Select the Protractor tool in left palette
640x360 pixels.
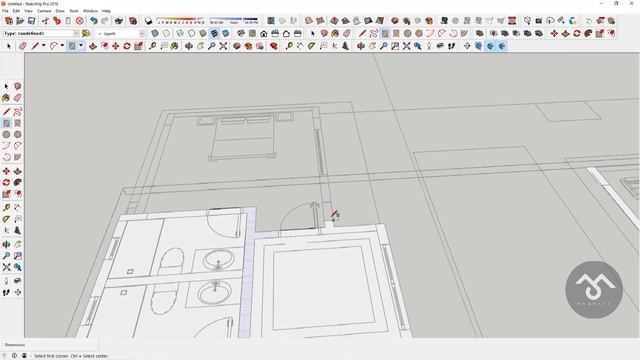[6, 219]
